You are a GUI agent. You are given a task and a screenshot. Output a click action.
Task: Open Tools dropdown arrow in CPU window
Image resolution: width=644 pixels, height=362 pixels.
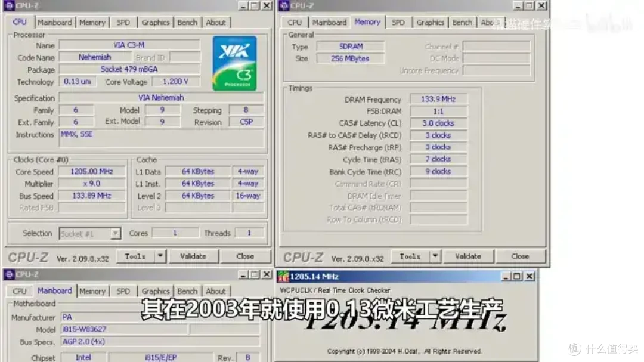(x=160, y=256)
